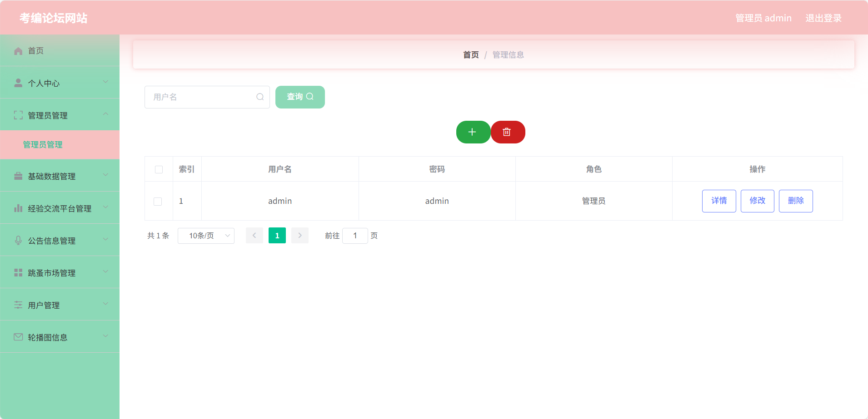Open the 跳蚤市场管理 sidebar menu
Image resolution: width=868 pixels, height=419 pixels.
(60, 272)
